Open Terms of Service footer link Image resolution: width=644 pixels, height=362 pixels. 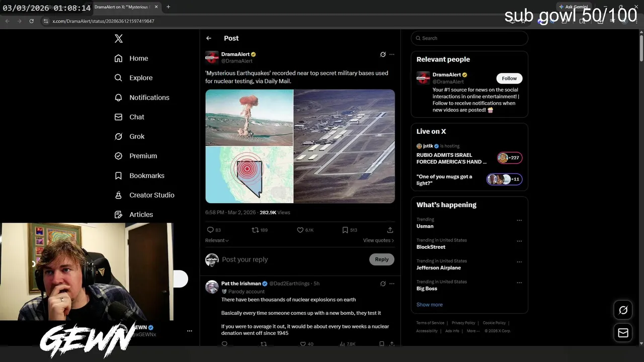point(430,323)
